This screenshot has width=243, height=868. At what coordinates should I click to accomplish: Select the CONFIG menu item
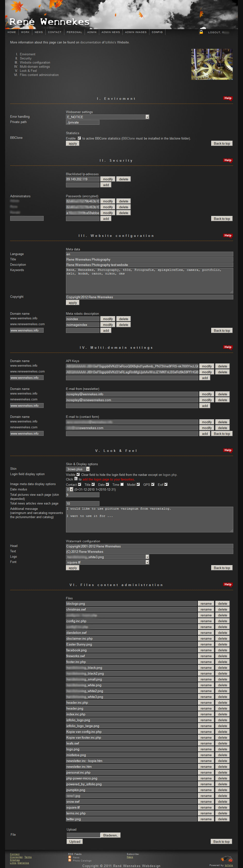[x=157, y=32]
